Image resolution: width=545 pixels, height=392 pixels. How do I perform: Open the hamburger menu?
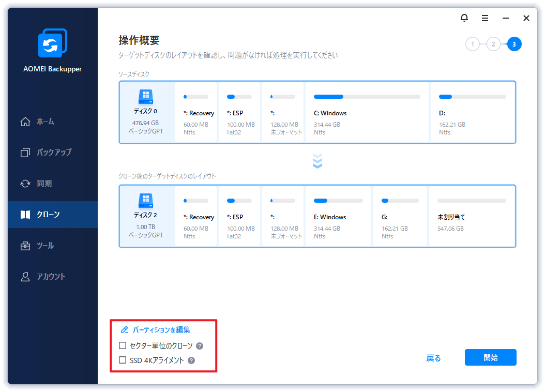(x=485, y=18)
